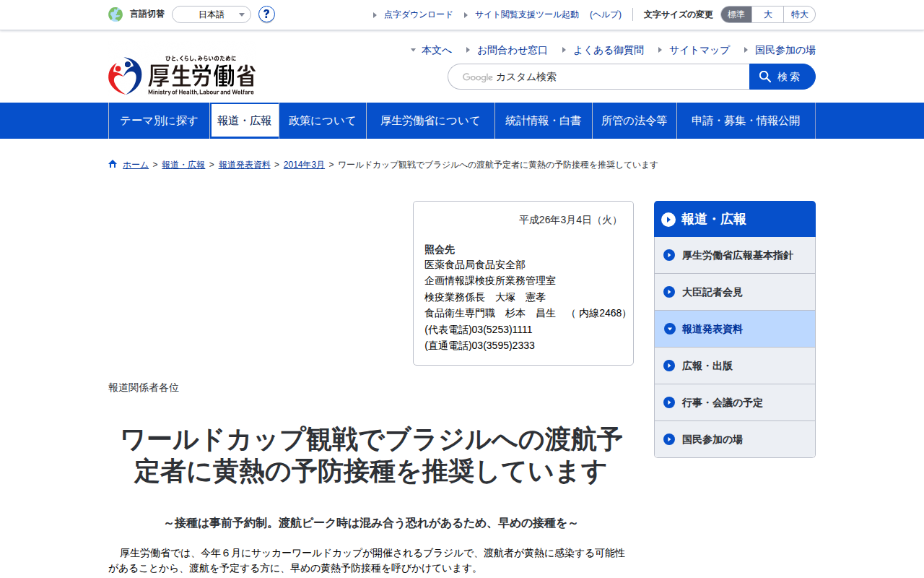Click the 報道発表資料 breadcrumb link
This screenshot has height=578, width=924.
pyautogui.click(x=245, y=165)
